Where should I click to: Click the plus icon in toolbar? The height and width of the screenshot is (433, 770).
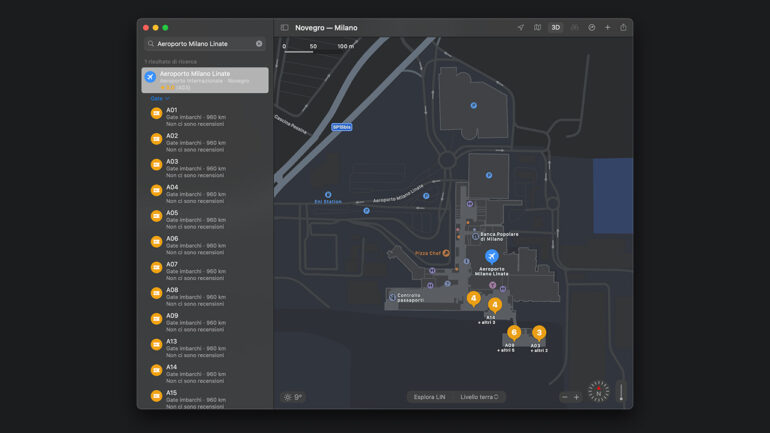tap(607, 28)
